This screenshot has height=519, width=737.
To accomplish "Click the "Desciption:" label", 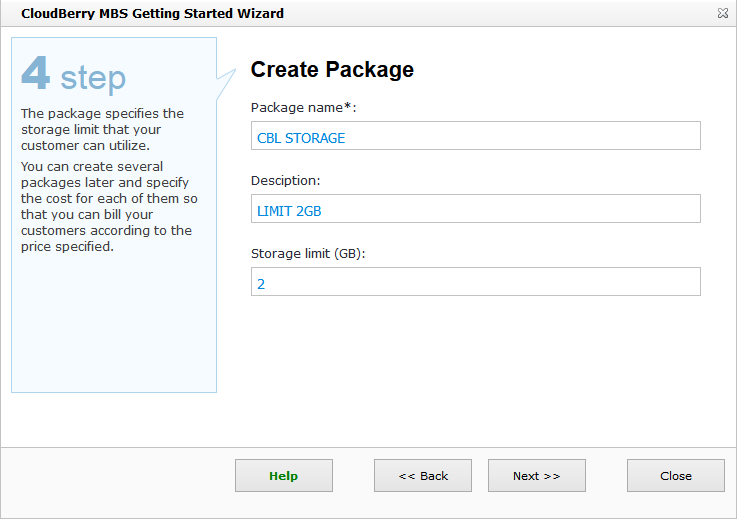I will point(285,181).
